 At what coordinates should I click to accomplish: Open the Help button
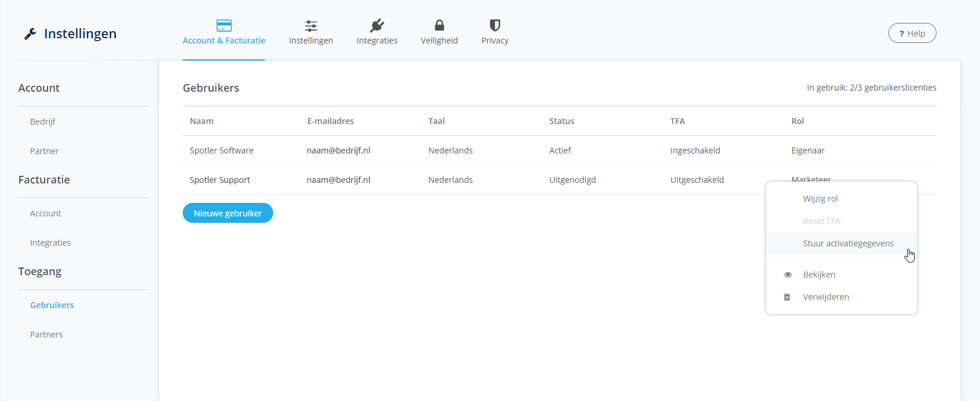pyautogui.click(x=912, y=34)
